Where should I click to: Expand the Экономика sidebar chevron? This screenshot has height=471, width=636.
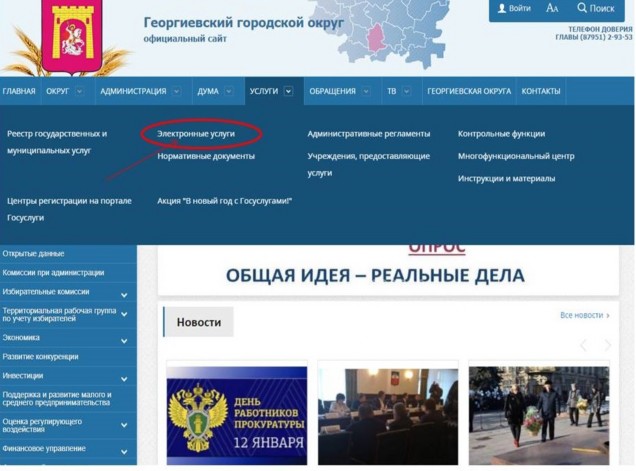click(x=124, y=341)
